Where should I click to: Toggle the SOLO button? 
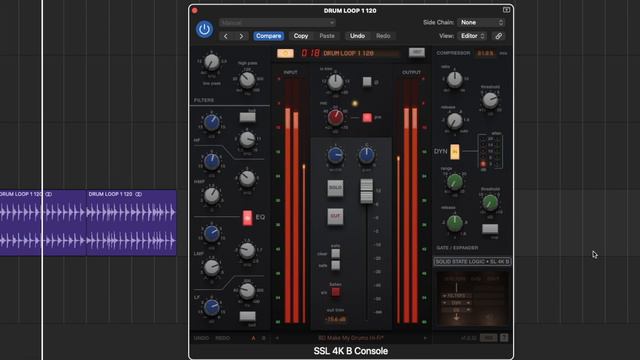[x=335, y=188]
